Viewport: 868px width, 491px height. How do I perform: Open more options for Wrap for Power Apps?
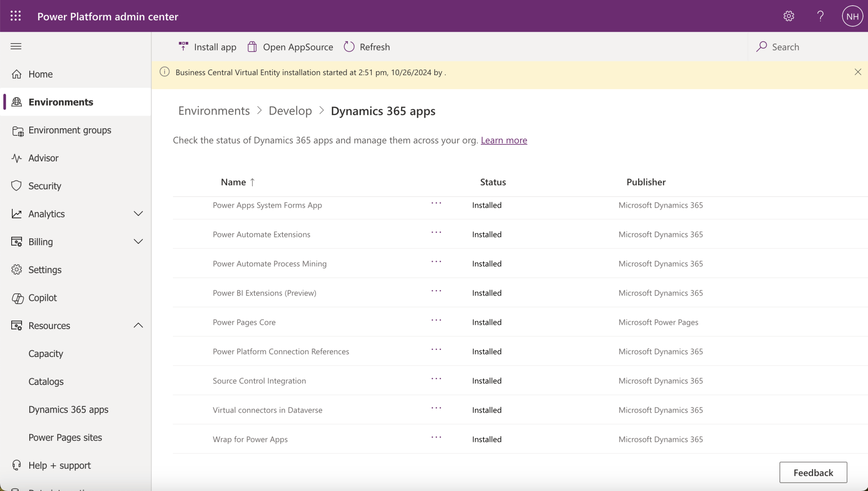tap(436, 438)
